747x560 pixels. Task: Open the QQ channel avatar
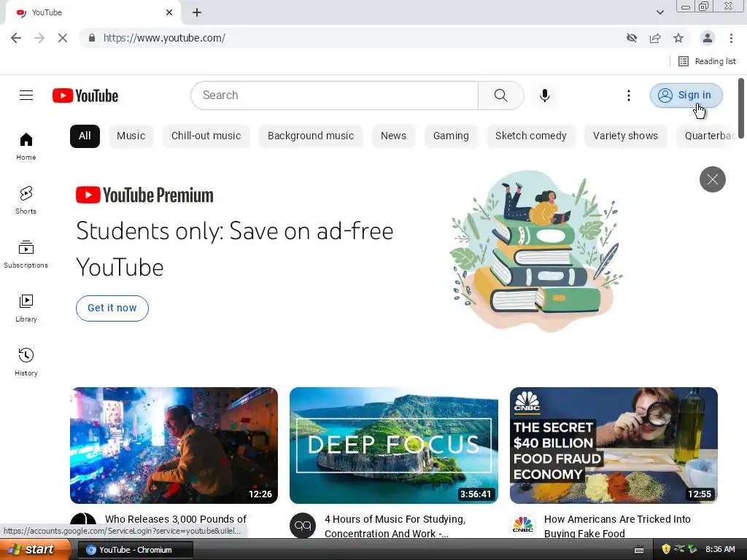pos(303,525)
